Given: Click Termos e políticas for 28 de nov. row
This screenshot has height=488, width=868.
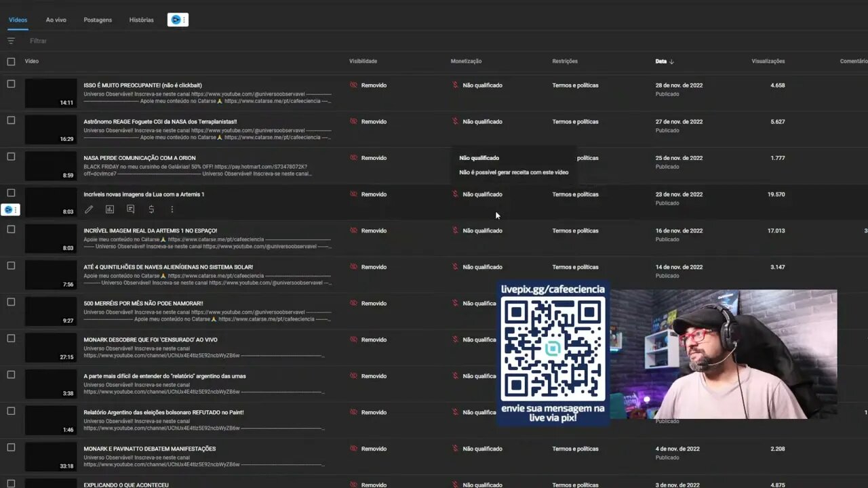Looking at the screenshot, I should (x=575, y=85).
